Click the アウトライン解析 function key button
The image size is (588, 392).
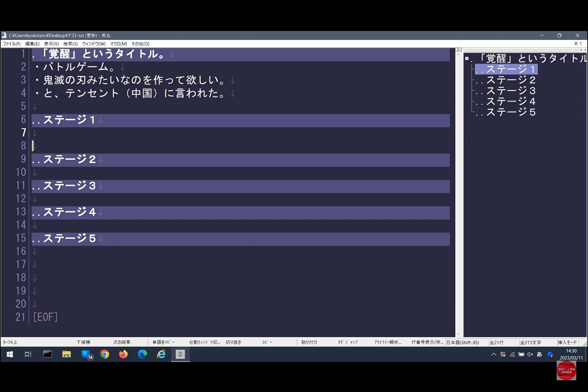[x=388, y=342]
